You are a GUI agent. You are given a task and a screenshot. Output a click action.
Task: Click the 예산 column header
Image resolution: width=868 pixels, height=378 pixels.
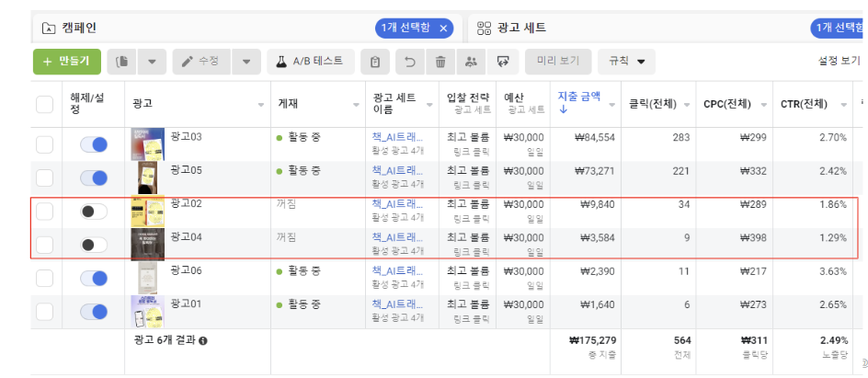pyautogui.click(x=514, y=98)
